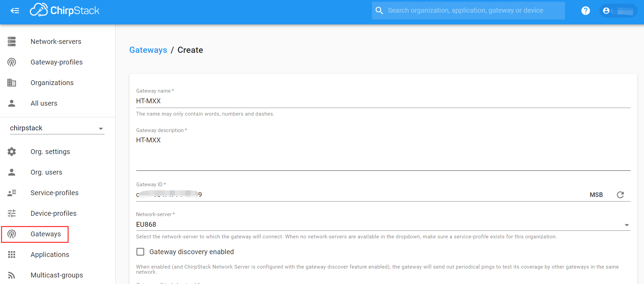Open Applications in the sidebar
The image size is (644, 284).
(50, 255)
